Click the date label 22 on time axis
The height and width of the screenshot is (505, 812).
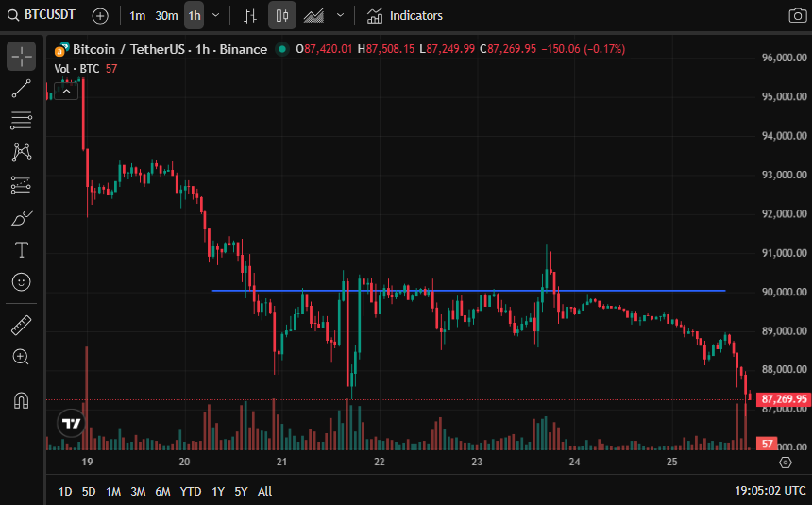(x=380, y=462)
